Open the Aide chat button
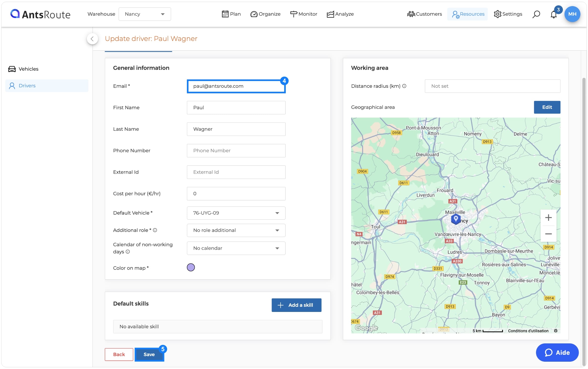The width and height of the screenshot is (588, 369). coord(557,353)
